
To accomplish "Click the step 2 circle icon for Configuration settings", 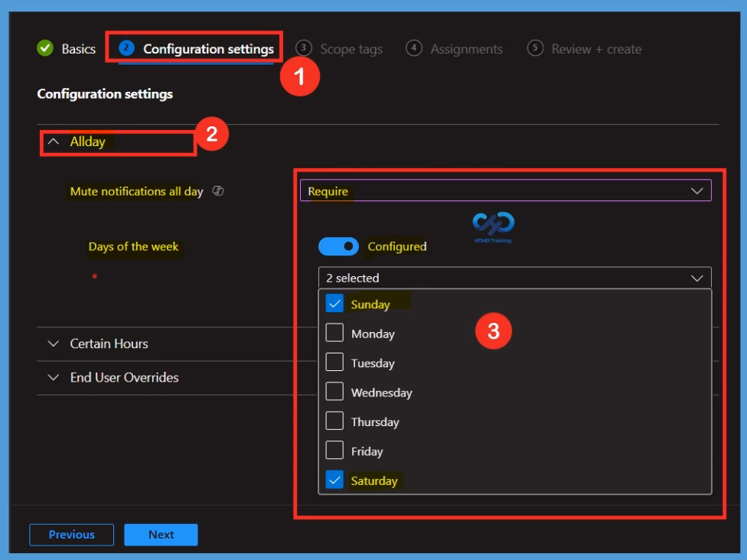I will click(x=126, y=48).
